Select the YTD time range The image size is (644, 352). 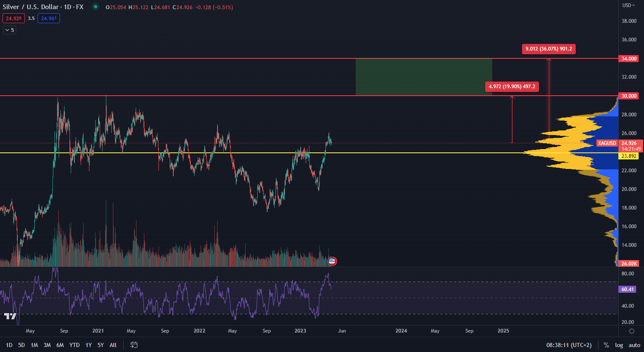pyautogui.click(x=74, y=345)
